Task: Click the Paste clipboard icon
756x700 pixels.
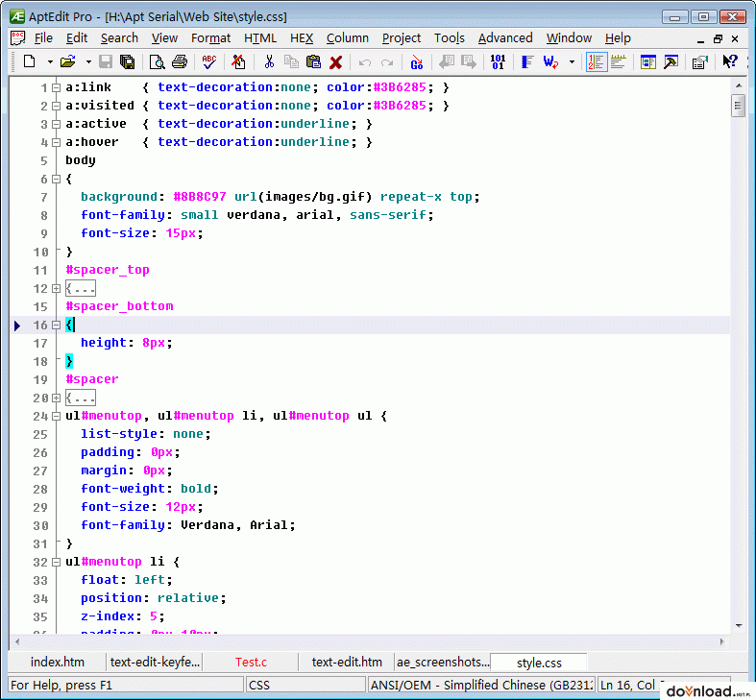Action: click(x=313, y=61)
